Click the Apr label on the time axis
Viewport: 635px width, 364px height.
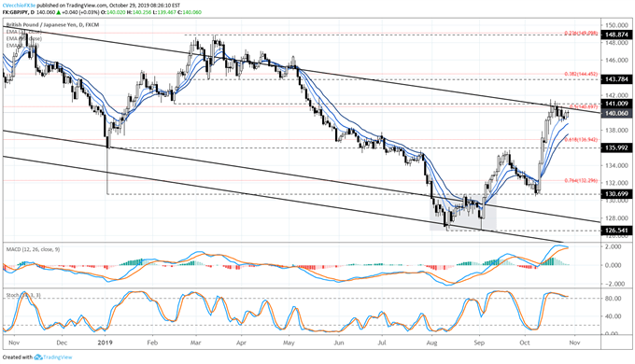pyautogui.click(x=241, y=343)
